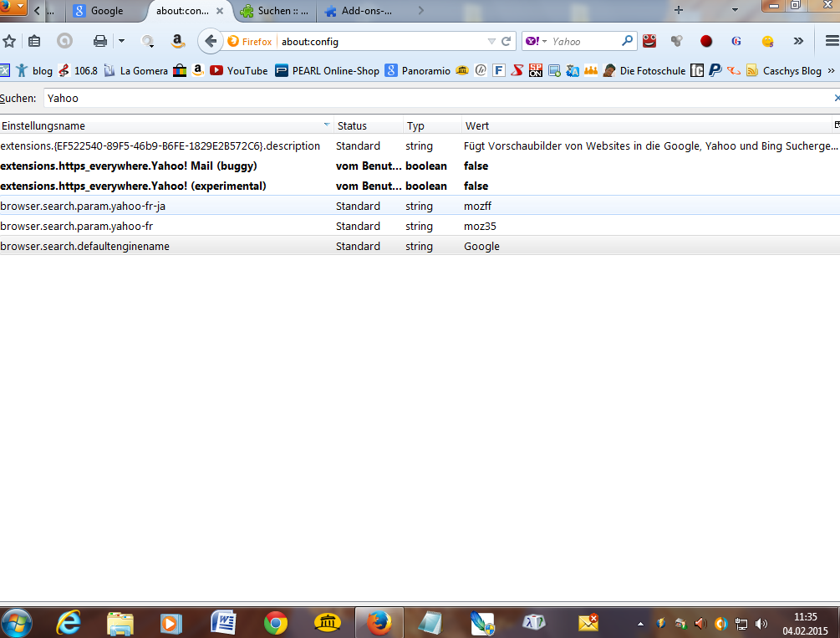840x638 pixels.
Task: Open the YouTube bookmark
Action: pos(239,71)
